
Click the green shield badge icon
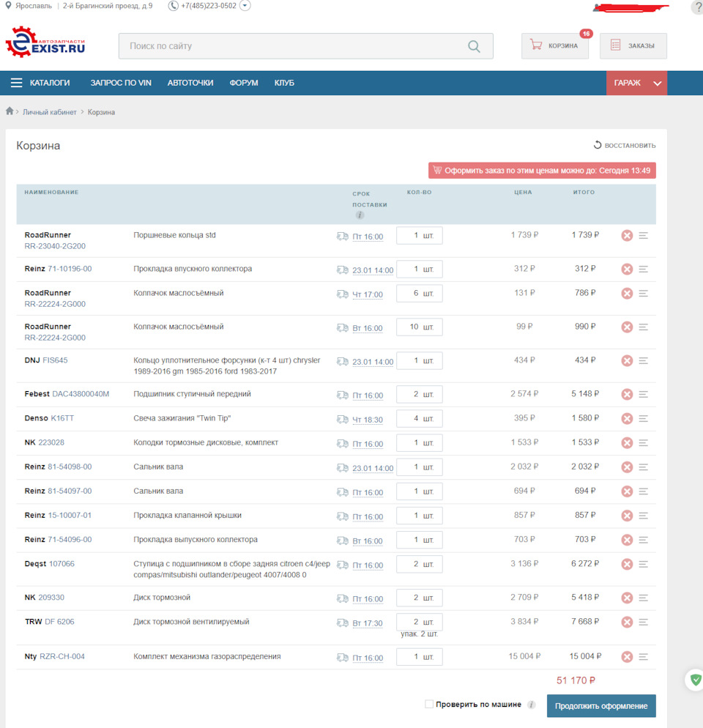[695, 680]
